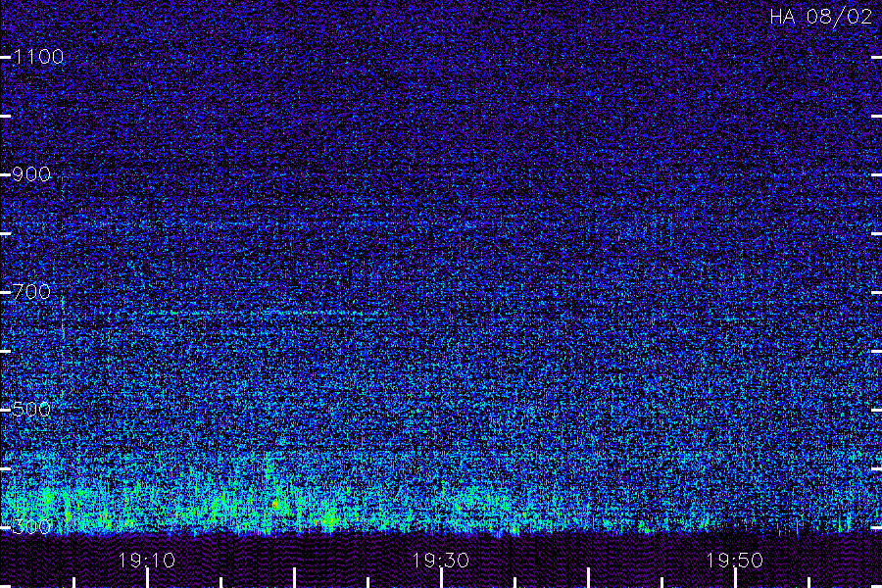This screenshot has height=588, width=882.
Task: Click the 300 frequency axis label
Action: coord(31,527)
